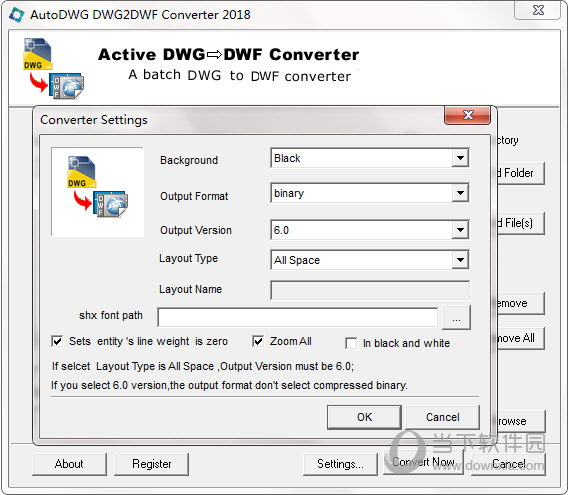Click the Register button
569x495 pixels.
(x=151, y=464)
